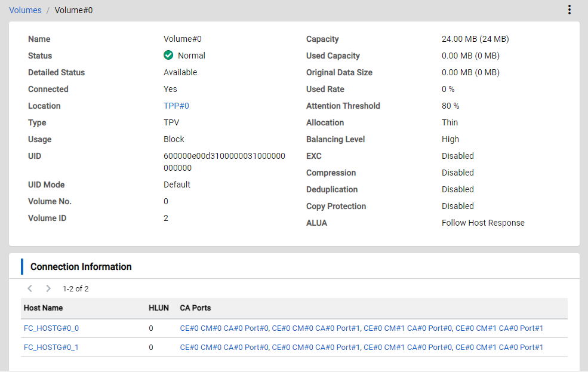Open CE#0 CM#0 CA#0 Port#1 in FC_HOSTG#0_0 row
The image size is (588, 372).
pyautogui.click(x=316, y=328)
